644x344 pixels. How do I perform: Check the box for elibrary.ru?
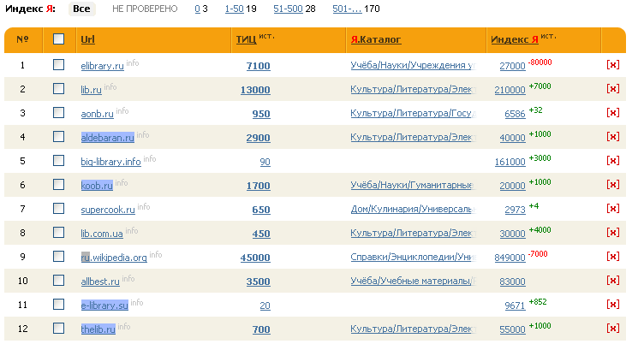59,64
